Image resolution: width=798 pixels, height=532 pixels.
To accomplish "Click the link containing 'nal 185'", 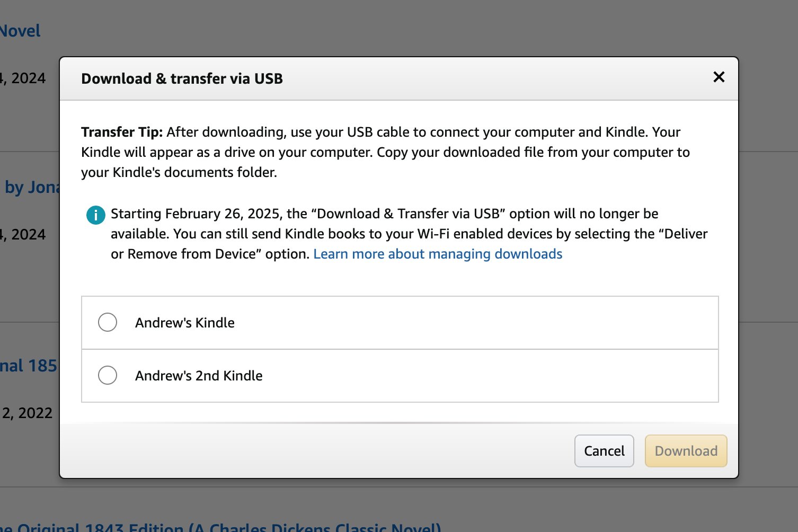I will click(28, 366).
